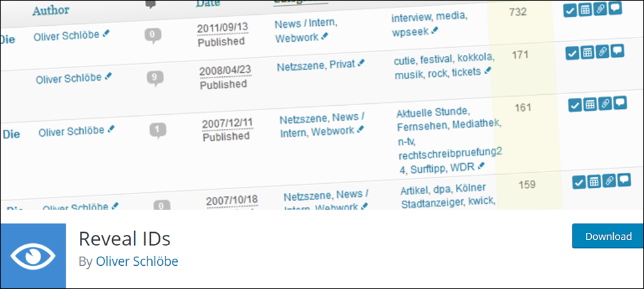Click the date 2011/09/13
Screen dimensions: 644x289
click(223, 28)
